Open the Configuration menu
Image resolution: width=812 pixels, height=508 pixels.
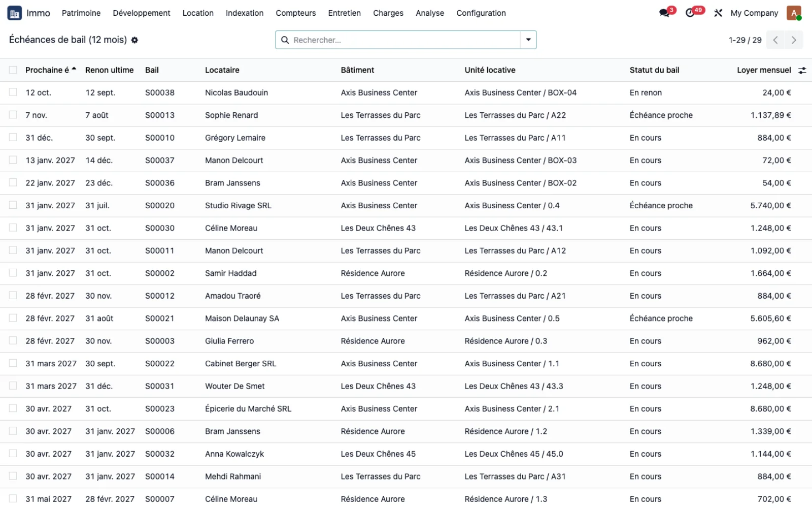click(481, 13)
